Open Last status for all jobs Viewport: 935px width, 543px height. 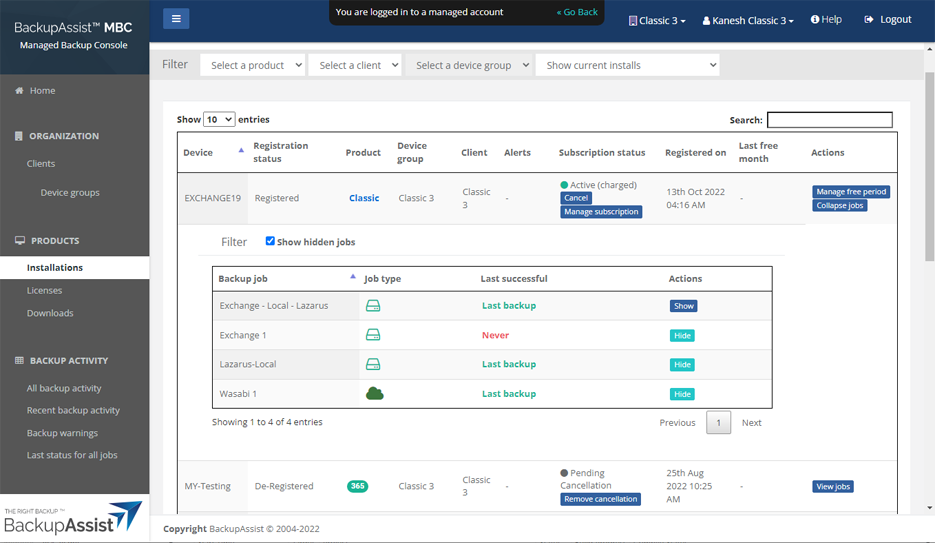click(72, 455)
